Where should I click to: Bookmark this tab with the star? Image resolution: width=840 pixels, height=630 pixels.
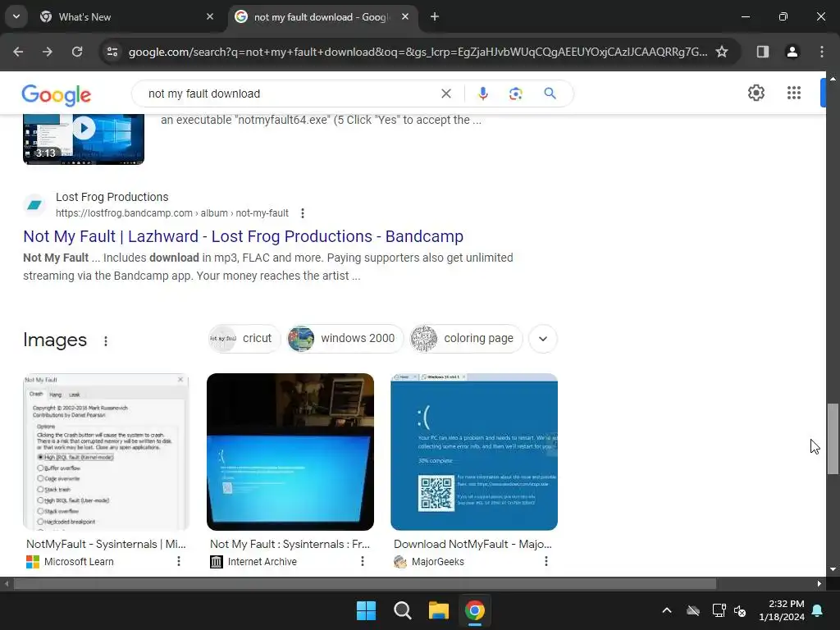tap(722, 52)
